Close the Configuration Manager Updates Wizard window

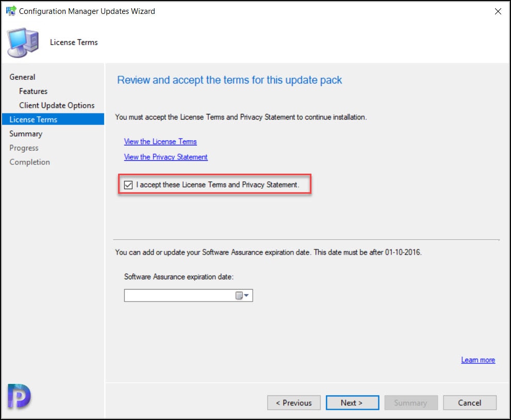(498, 11)
